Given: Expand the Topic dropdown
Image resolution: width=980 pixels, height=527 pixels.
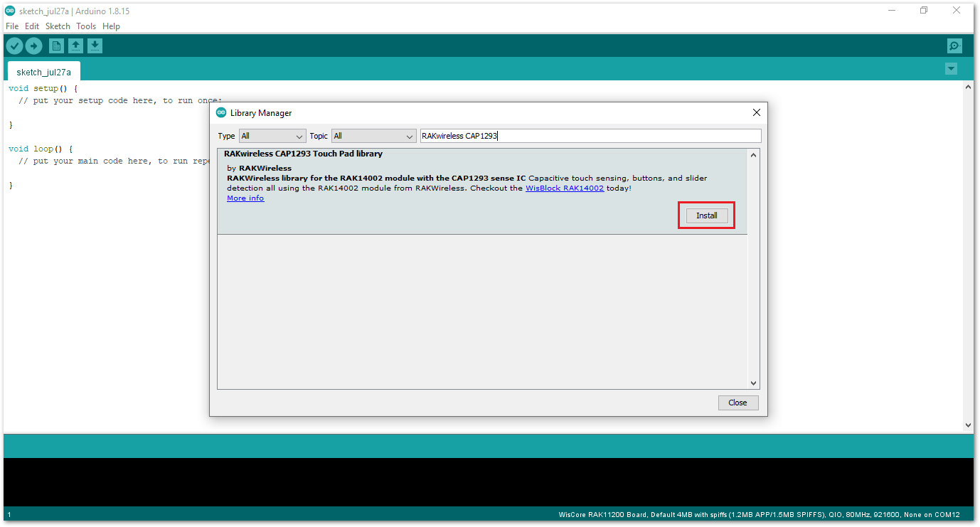Looking at the screenshot, I should click(x=373, y=136).
